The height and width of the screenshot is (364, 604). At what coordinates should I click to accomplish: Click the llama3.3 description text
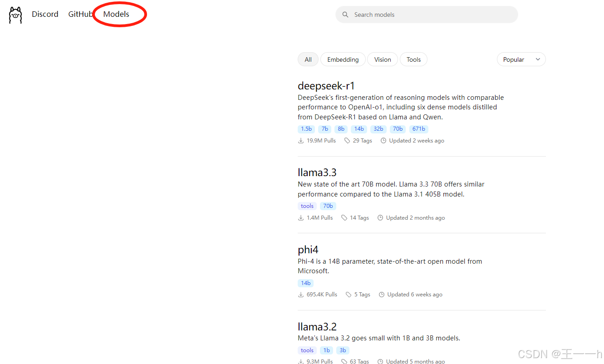tap(391, 189)
